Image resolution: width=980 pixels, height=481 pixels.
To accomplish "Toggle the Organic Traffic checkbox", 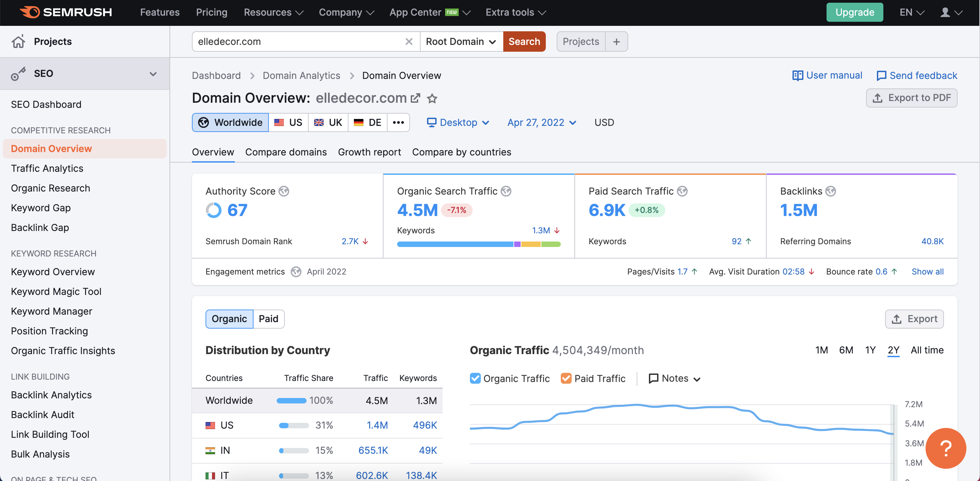I will tap(475, 378).
